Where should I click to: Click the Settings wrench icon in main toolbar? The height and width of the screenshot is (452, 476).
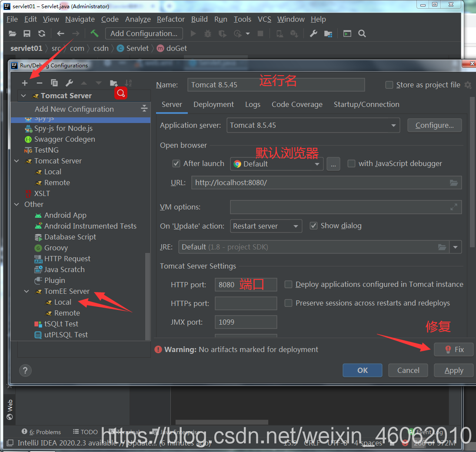[x=313, y=34]
